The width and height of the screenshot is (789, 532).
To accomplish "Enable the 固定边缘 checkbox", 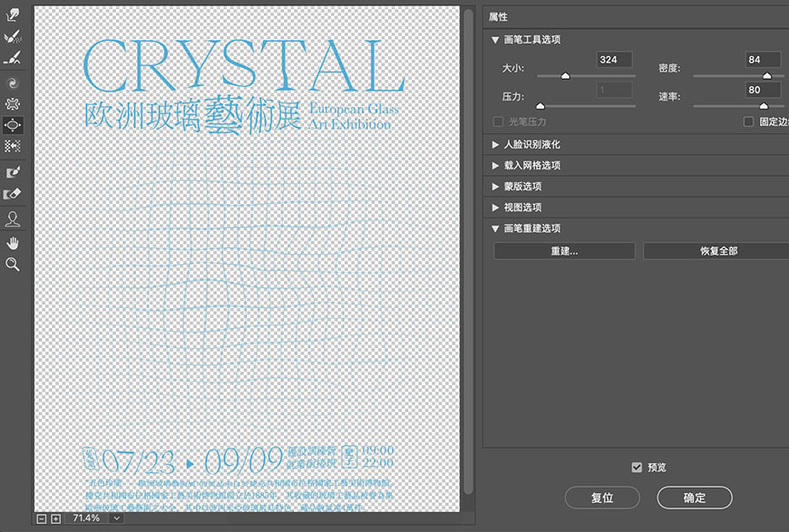I will [x=748, y=121].
